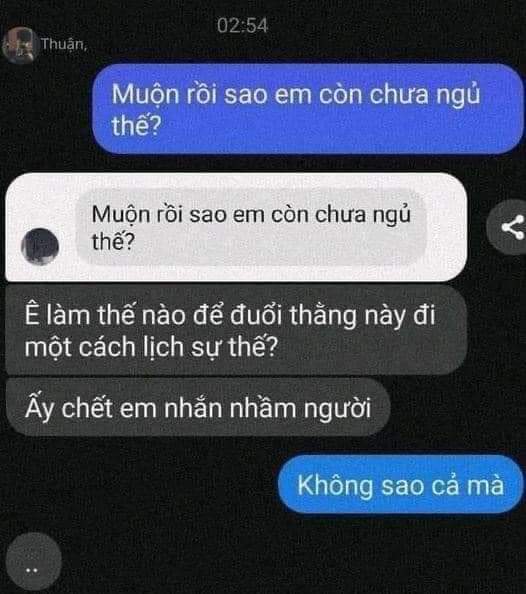Select the blue message 'Muộn rồi sao em còn chưa ngủ thế?'
Viewport: 526px width, 594px height.
[307, 109]
